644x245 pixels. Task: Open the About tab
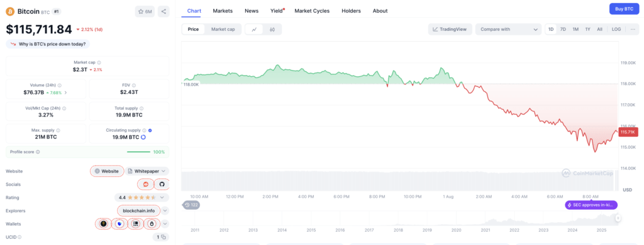click(380, 11)
